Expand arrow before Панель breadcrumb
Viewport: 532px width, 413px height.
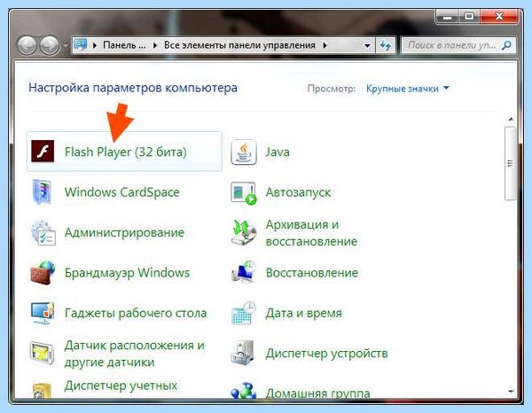95,45
